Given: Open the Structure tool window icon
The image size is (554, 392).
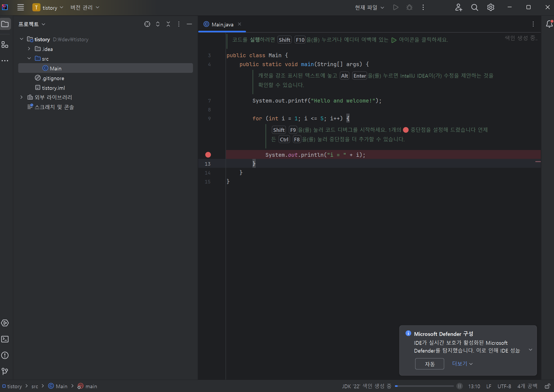Looking at the screenshot, I should pyautogui.click(x=5, y=45).
